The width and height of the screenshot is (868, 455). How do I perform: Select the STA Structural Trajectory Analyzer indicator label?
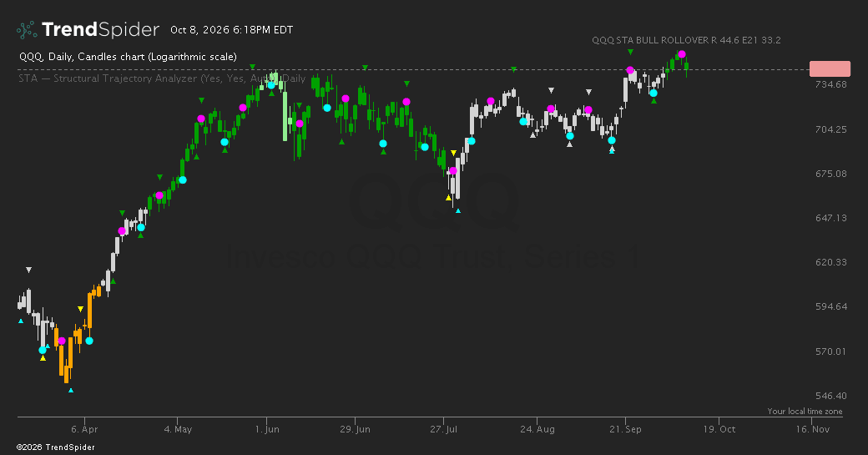(x=162, y=78)
